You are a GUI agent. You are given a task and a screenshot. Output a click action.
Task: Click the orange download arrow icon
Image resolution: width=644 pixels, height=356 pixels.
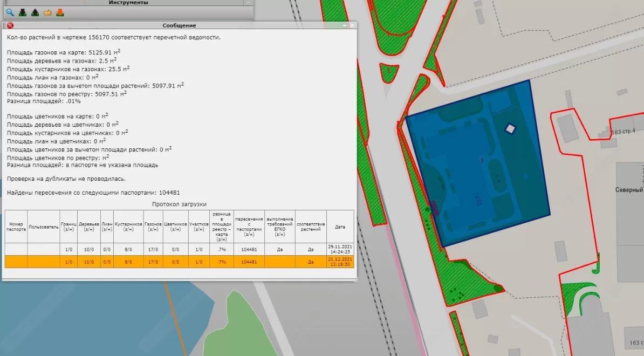click(x=60, y=13)
